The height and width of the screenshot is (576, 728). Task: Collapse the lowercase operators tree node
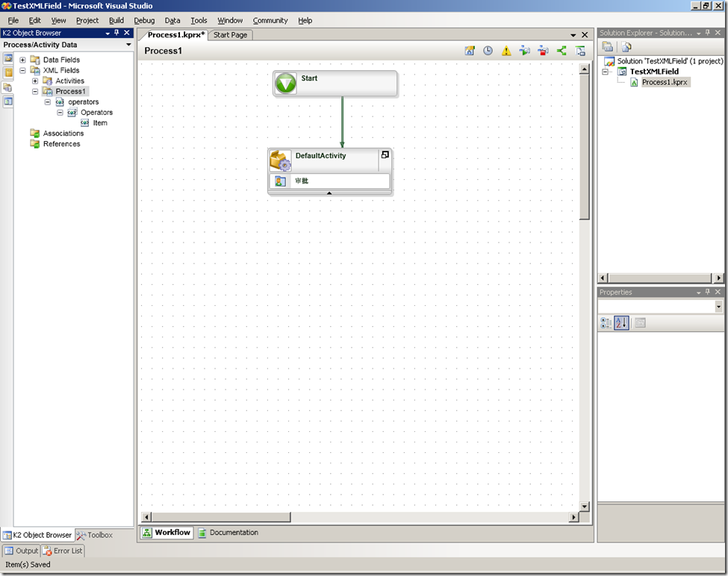(x=47, y=102)
